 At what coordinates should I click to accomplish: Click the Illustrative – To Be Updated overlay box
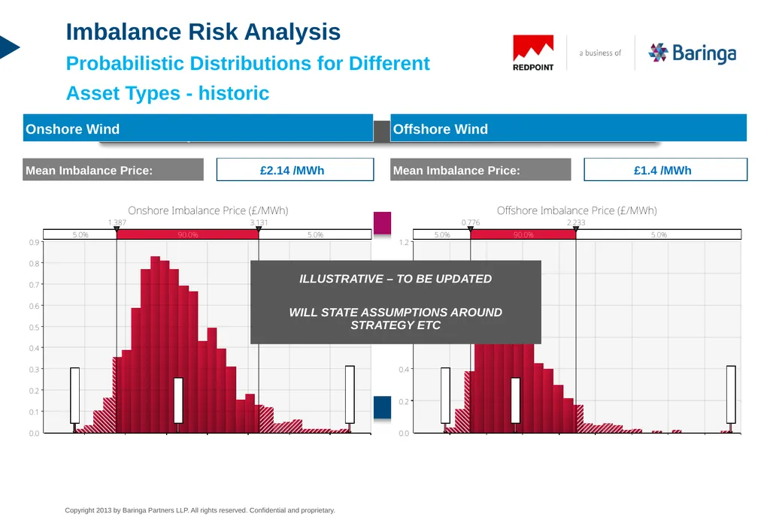pyautogui.click(x=396, y=302)
